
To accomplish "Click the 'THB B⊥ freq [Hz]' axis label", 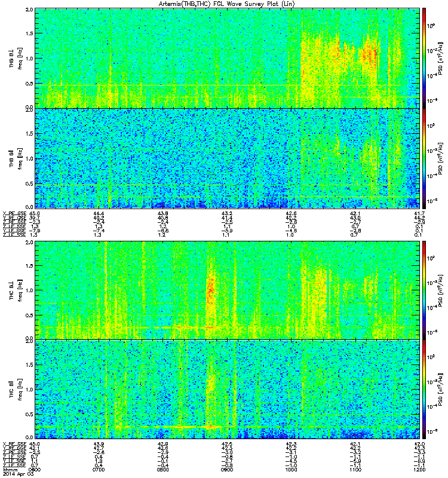I will [x=16, y=59].
